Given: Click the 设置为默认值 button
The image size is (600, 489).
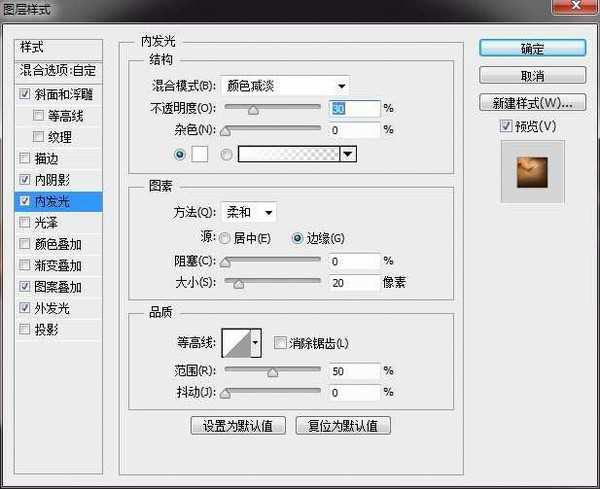Looking at the screenshot, I should click(240, 425).
